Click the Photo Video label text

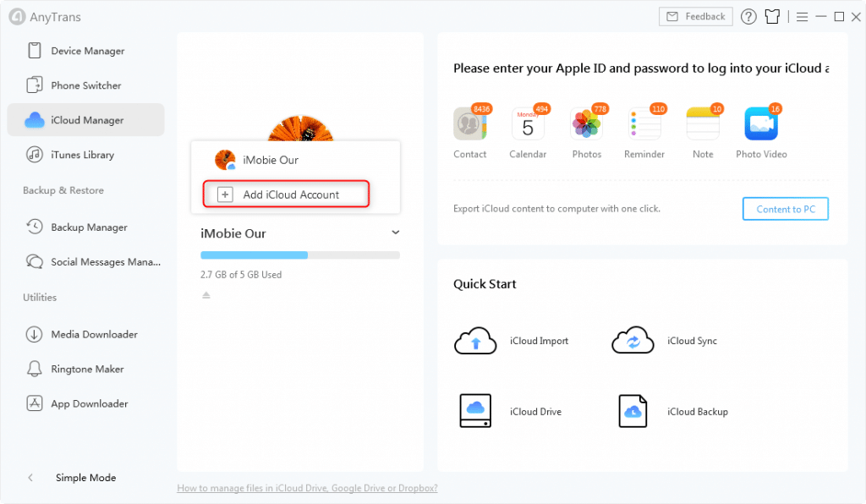761,154
